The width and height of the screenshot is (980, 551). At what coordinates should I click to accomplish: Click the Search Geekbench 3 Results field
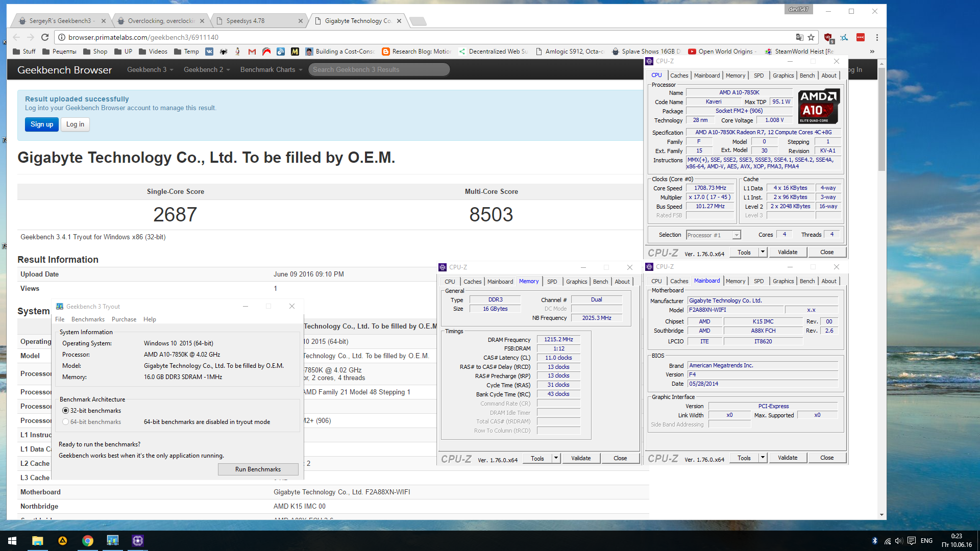click(379, 70)
